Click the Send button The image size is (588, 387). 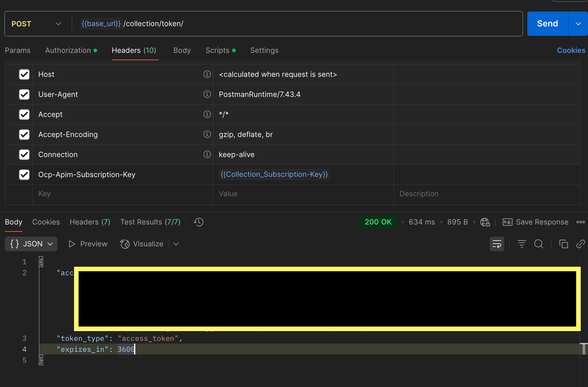point(547,24)
